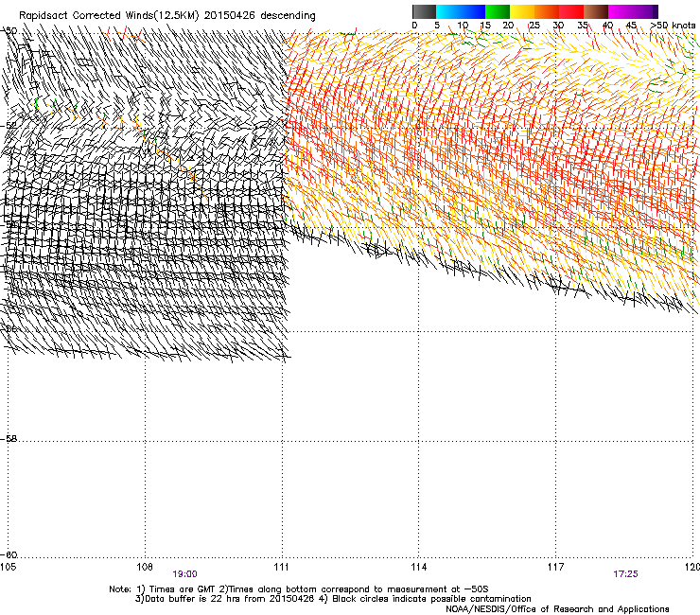
Task: Click the '108' longitude axis label
Action: [x=145, y=567]
